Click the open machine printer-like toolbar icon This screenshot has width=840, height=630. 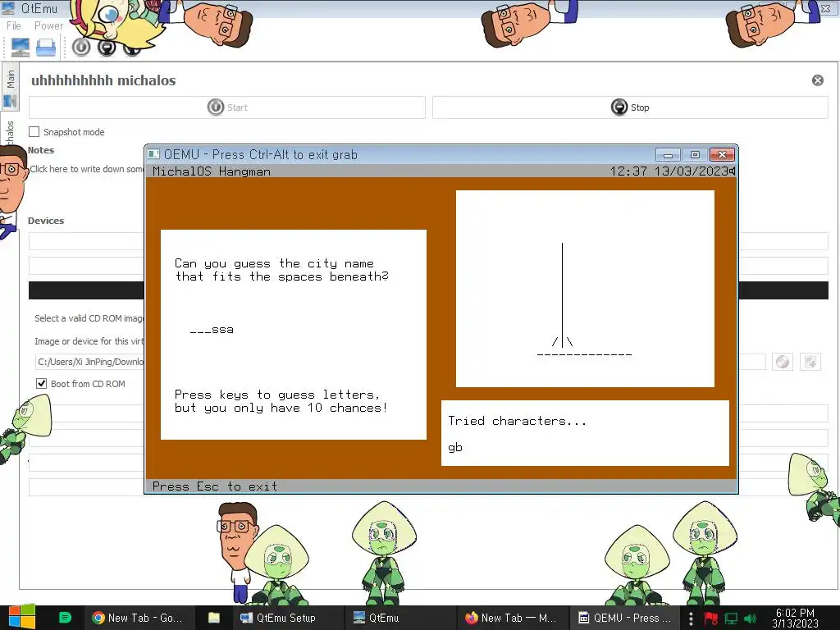pos(46,47)
